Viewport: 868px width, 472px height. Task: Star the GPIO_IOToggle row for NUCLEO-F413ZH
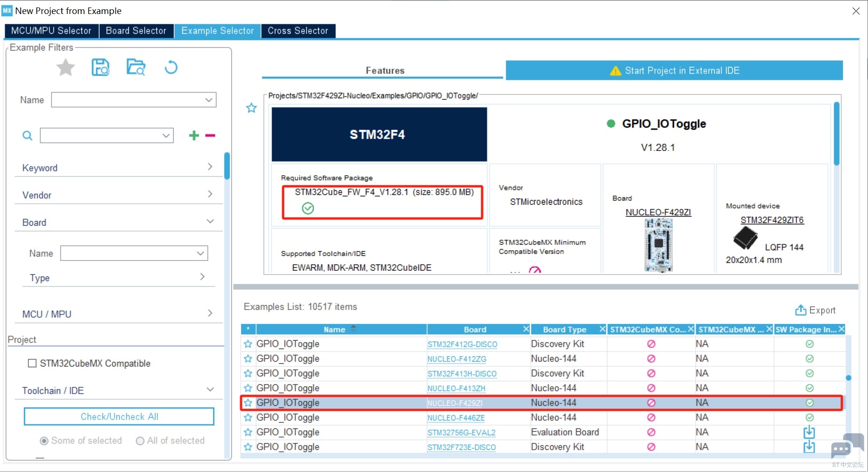248,388
